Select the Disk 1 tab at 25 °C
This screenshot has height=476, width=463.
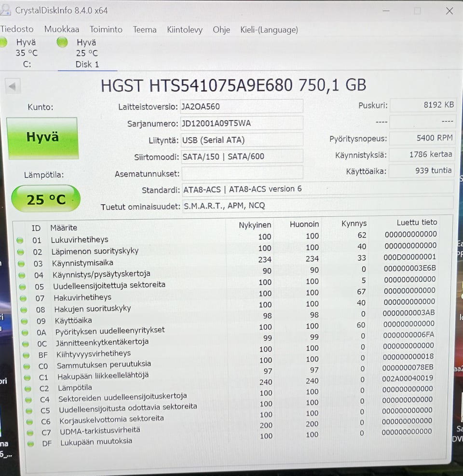click(x=87, y=53)
